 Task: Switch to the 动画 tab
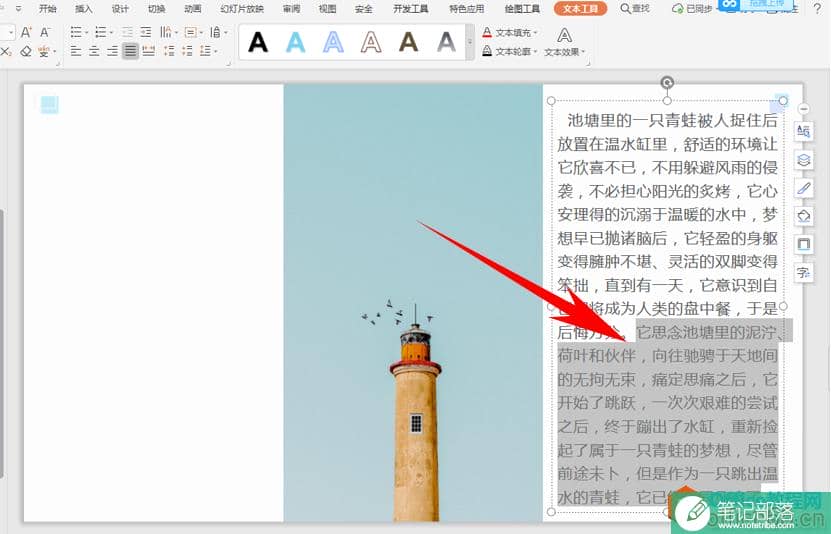193,9
